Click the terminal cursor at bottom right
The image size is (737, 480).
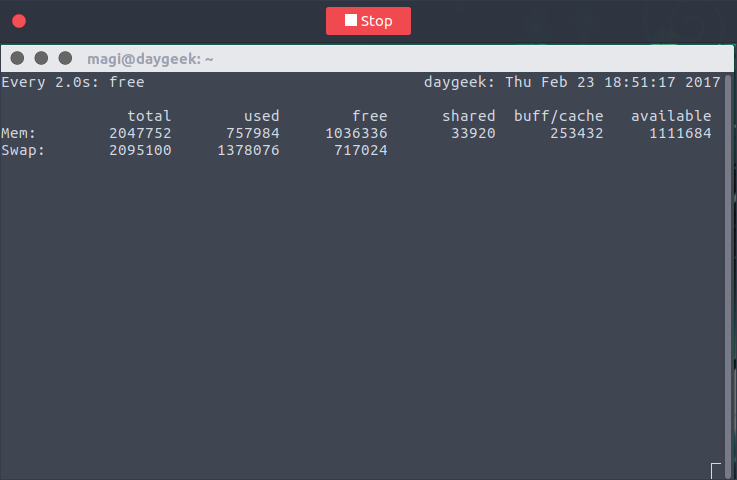click(716, 471)
